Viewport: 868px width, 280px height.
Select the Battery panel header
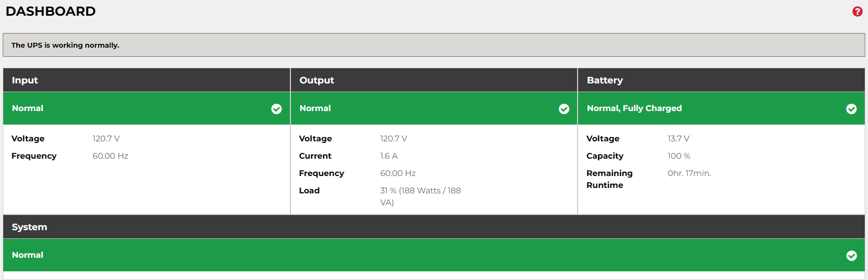721,80
